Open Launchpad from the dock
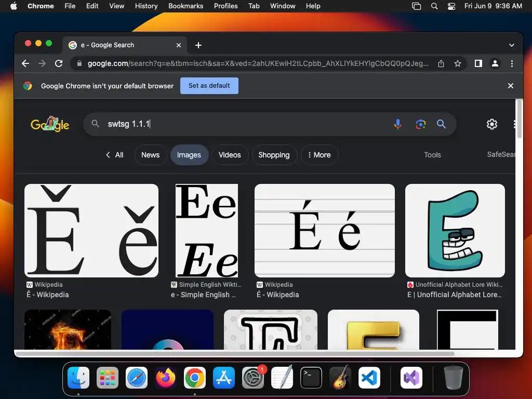Image resolution: width=532 pixels, height=399 pixels. [x=108, y=378]
